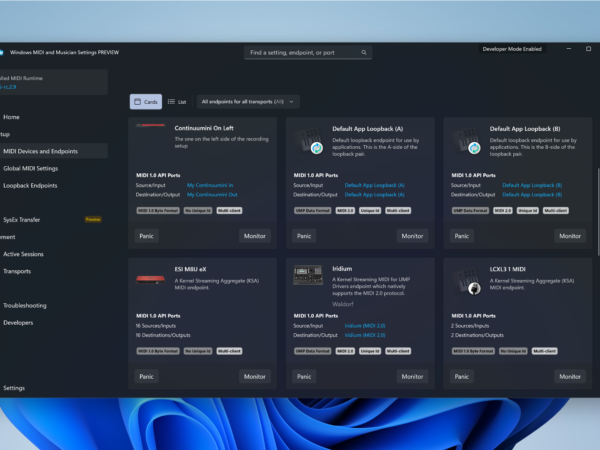The height and width of the screenshot is (450, 600).
Task: Click the 2 Sources/Inputs text
Action: tap(470, 326)
